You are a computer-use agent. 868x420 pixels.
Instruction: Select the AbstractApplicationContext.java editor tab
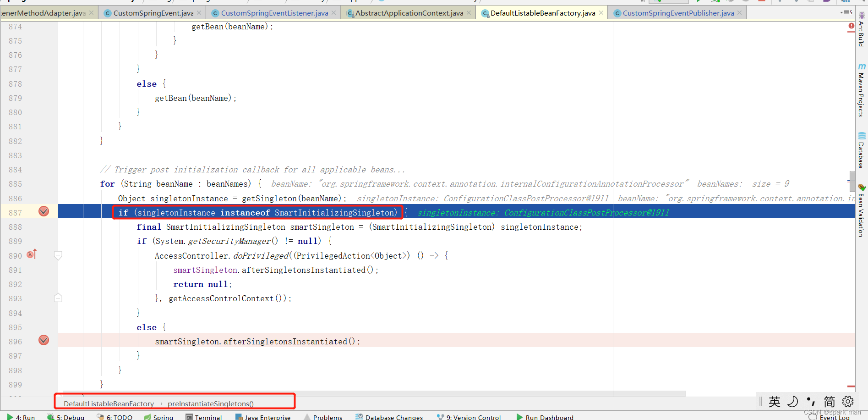[x=409, y=13]
